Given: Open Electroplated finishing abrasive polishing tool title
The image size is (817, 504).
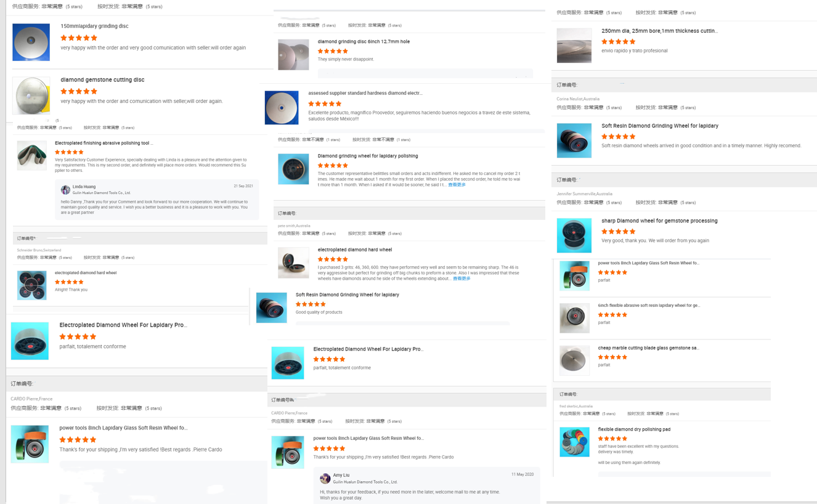Looking at the screenshot, I should click(x=104, y=143).
